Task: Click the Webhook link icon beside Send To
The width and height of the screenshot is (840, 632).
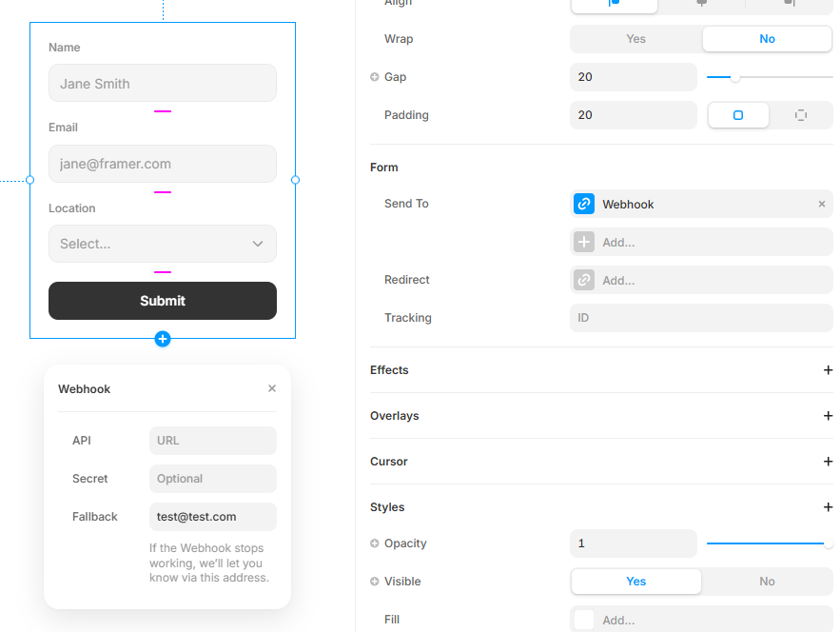Action: 583,204
